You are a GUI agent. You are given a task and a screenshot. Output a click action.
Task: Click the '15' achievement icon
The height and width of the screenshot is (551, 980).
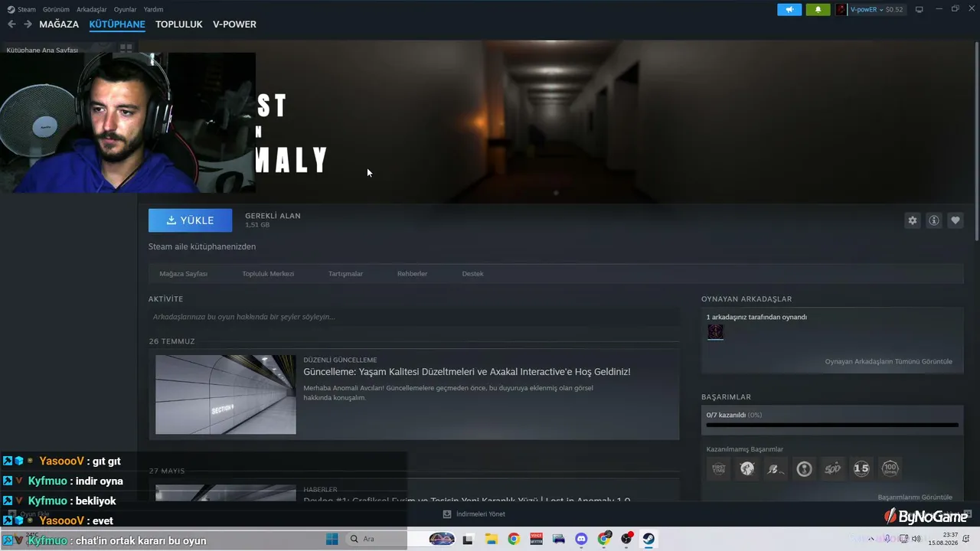pos(861,468)
